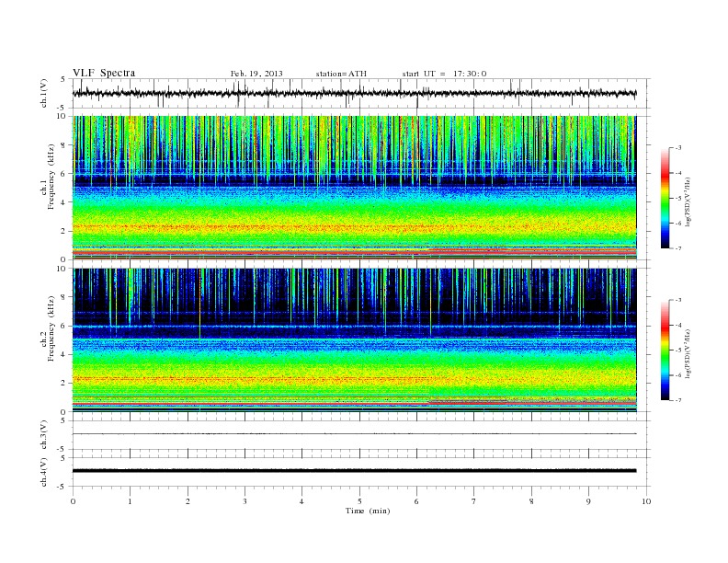Click the ch.2 "Frequency (kHz)" axis label
This screenshot has height=563, width=728.
tap(51, 327)
